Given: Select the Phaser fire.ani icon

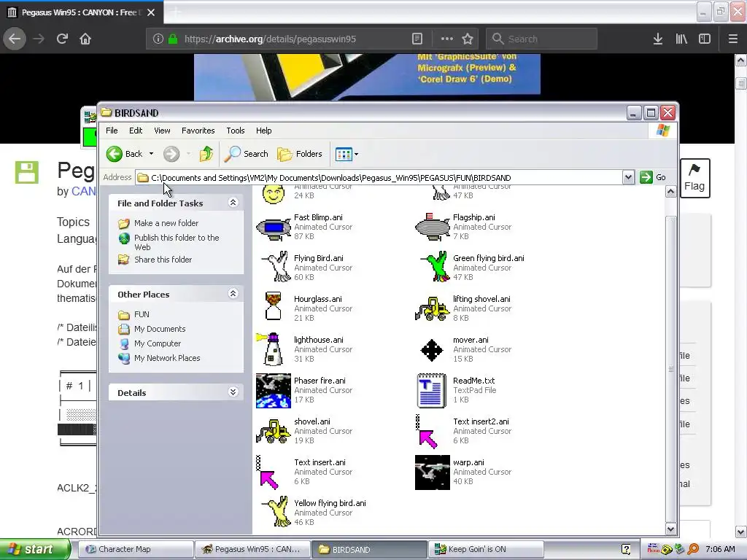Looking at the screenshot, I should click(x=274, y=391).
